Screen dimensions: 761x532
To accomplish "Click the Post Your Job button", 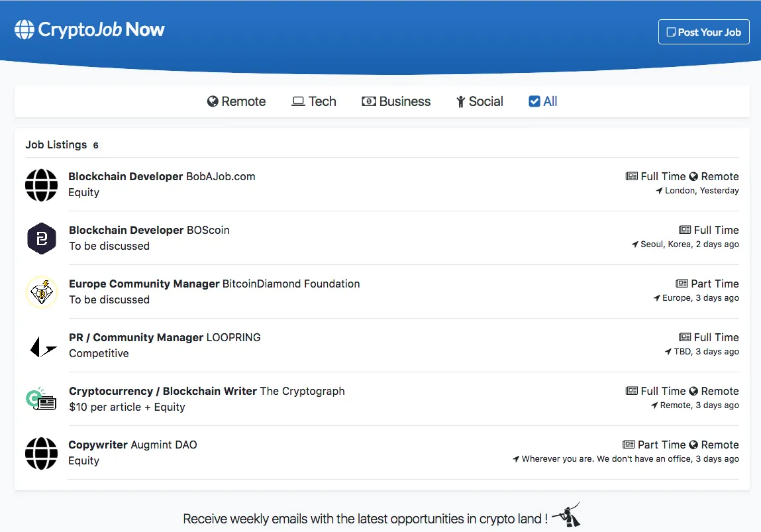I will 704,32.
